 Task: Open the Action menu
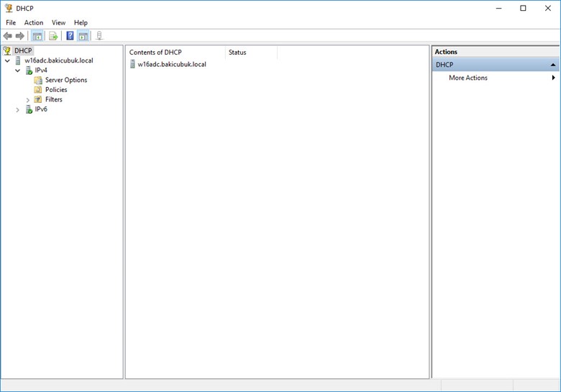34,22
